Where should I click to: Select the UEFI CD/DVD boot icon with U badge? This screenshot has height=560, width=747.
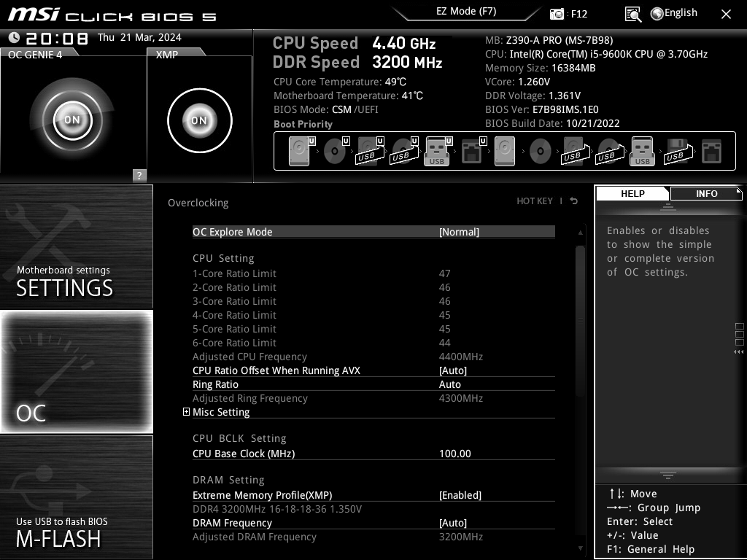pyautogui.click(x=336, y=151)
